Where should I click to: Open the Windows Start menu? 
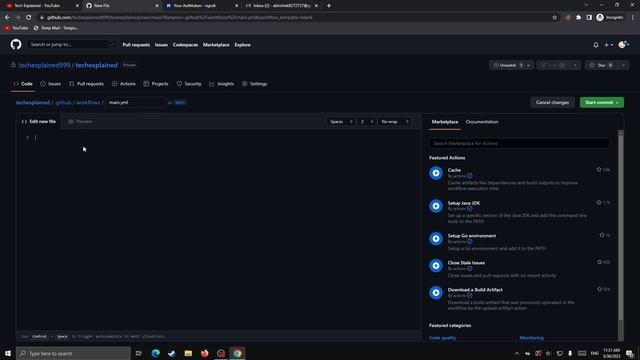click(8, 353)
